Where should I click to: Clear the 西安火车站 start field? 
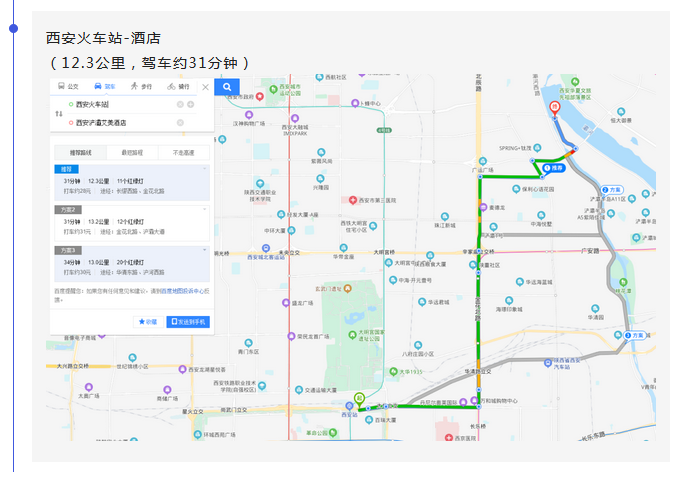click(180, 105)
